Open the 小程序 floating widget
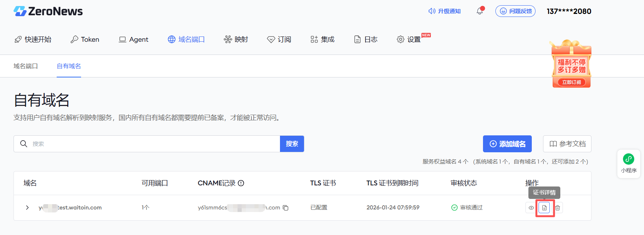 tap(629, 164)
